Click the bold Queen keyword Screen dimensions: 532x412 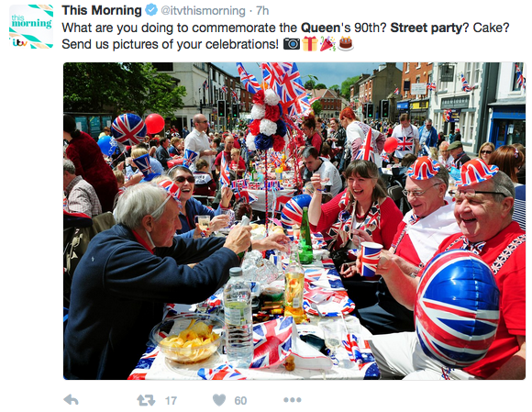pyautogui.click(x=320, y=28)
